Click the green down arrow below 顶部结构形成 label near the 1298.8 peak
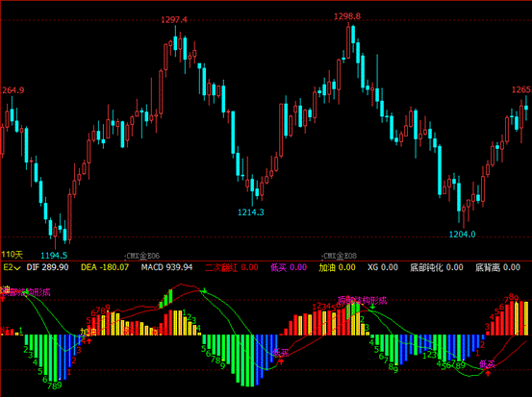532x397 pixels. tap(372, 307)
